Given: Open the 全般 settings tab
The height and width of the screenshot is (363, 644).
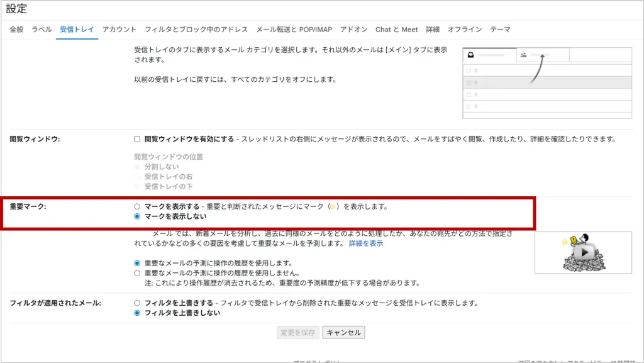Looking at the screenshot, I should pyautogui.click(x=16, y=30).
